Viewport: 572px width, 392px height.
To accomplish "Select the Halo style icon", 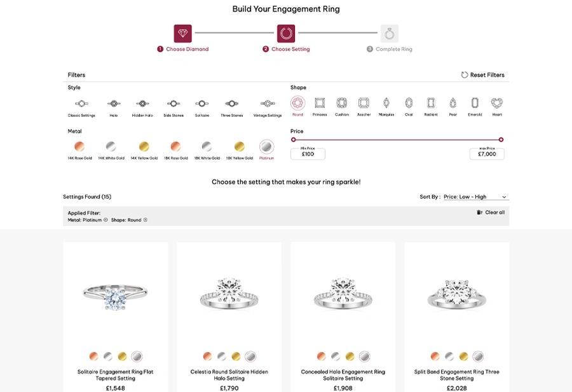I will (x=114, y=104).
